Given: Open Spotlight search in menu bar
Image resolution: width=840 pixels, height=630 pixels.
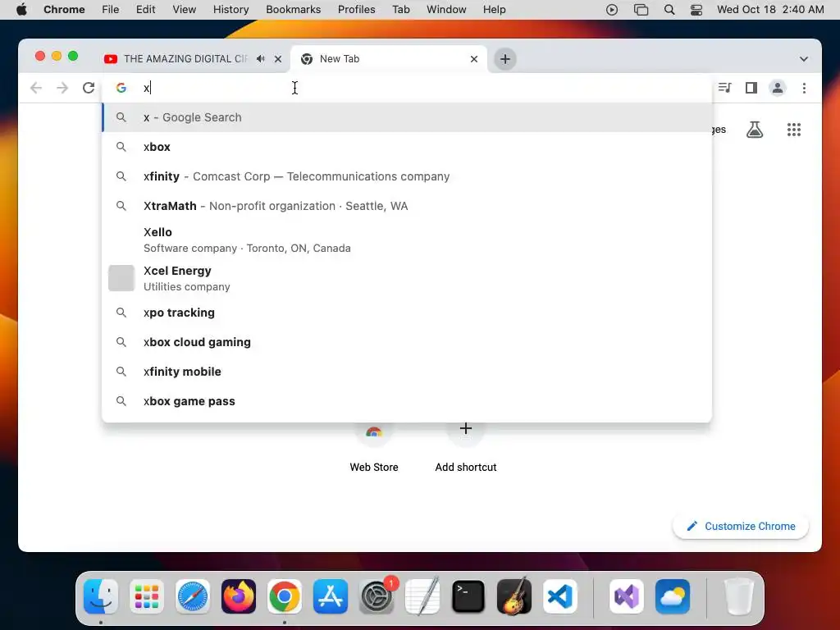Looking at the screenshot, I should tap(669, 10).
